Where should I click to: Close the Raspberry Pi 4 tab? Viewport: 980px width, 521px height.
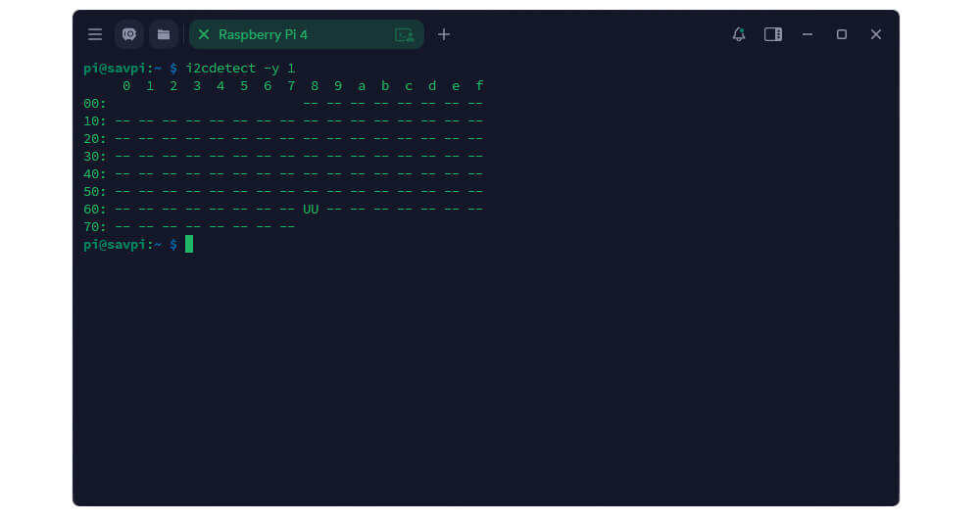[204, 34]
